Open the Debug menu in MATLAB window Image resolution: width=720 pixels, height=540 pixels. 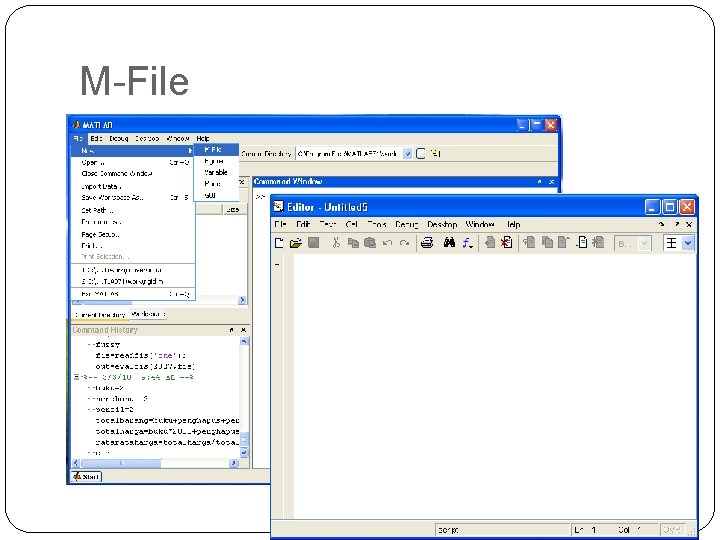[119, 138]
